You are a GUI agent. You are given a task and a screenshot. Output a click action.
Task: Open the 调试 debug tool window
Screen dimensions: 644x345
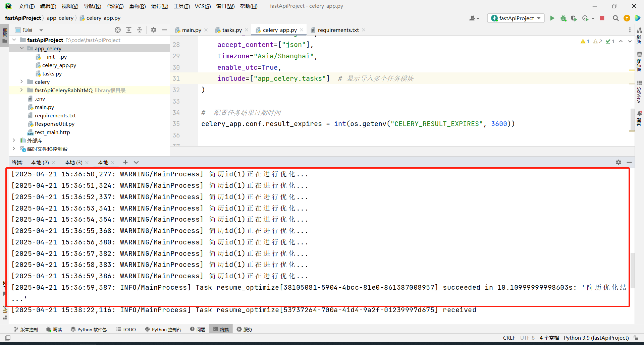54,330
